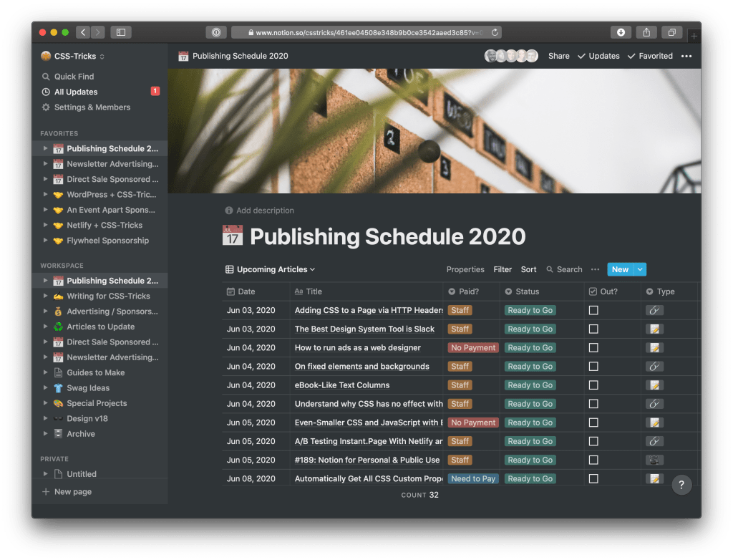The width and height of the screenshot is (733, 560).
Task: Expand Writing for CSS-Tricks in the sidebar
Action: click(45, 296)
